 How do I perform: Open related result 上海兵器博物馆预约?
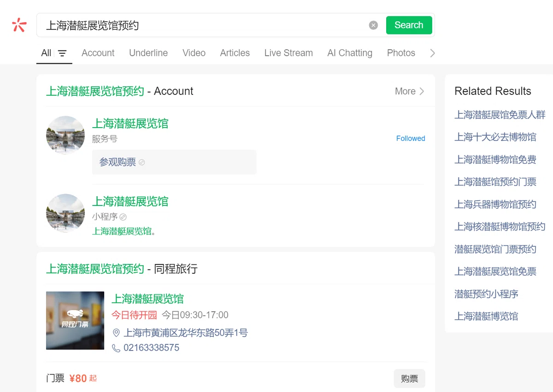point(495,204)
